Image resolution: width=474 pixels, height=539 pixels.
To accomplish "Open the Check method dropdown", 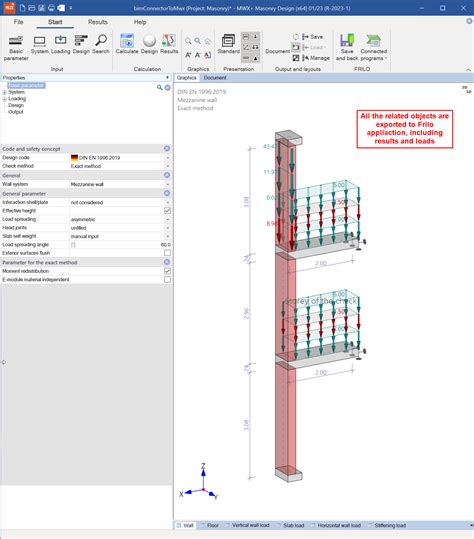I will [167, 166].
